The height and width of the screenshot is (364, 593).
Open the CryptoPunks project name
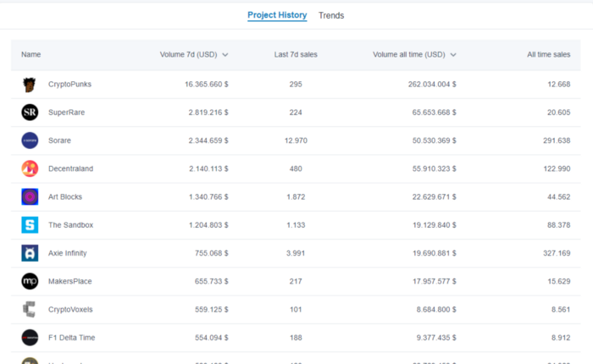[x=70, y=85]
